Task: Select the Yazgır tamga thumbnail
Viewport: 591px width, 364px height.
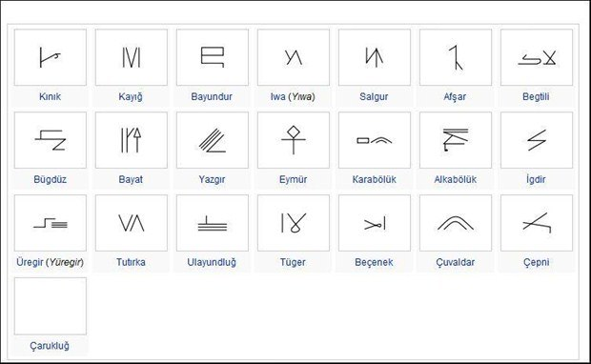Action: pyautogui.click(x=213, y=140)
